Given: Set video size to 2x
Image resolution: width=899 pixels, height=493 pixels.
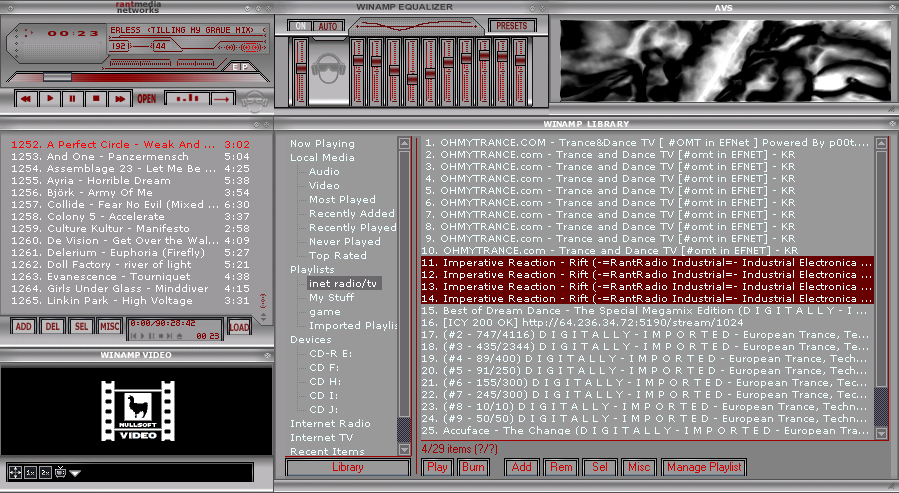Looking at the screenshot, I should (x=45, y=472).
